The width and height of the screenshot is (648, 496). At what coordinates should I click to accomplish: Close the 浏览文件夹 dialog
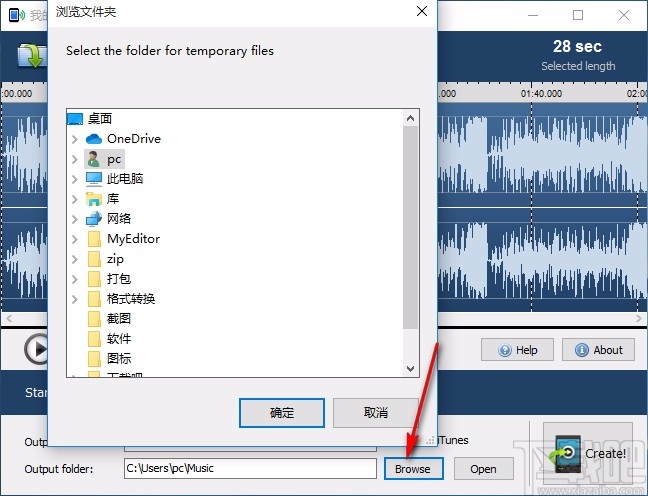point(422,11)
